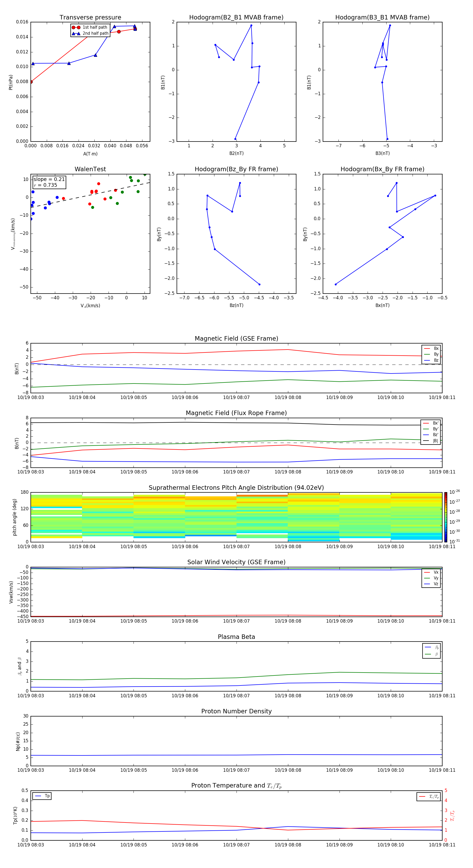Click the 'WalenTest' plot title
The height and width of the screenshot is (868, 473).
(x=90, y=169)
